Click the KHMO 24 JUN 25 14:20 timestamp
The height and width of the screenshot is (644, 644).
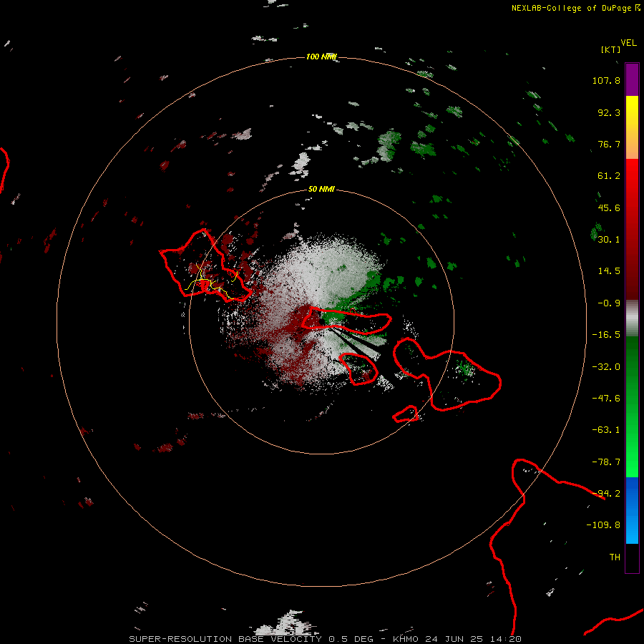pos(457,639)
